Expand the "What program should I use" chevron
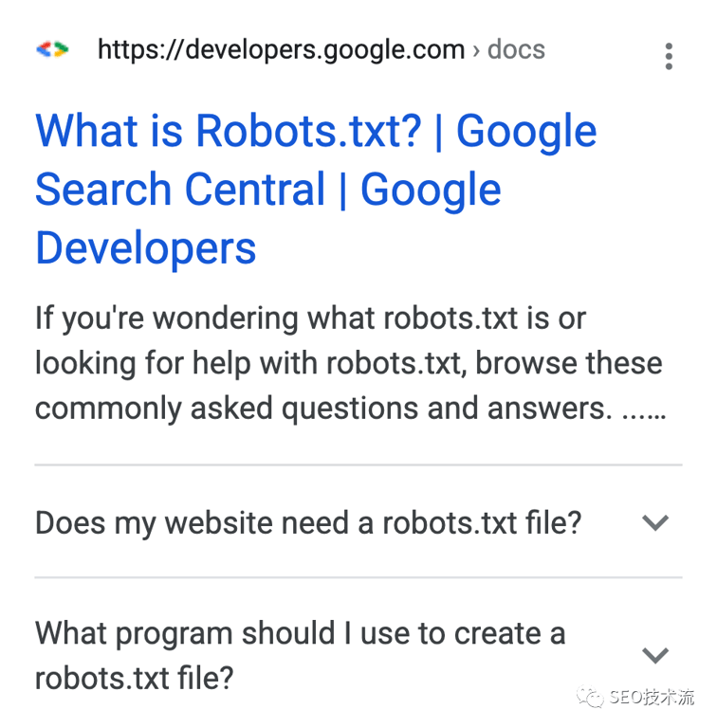717x728 pixels. coord(655,655)
